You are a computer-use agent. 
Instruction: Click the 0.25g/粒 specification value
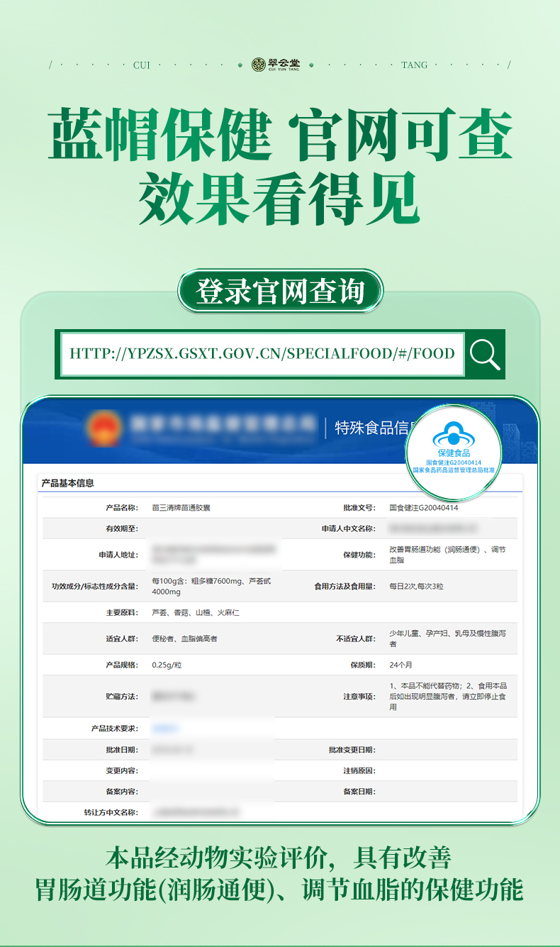(x=167, y=665)
